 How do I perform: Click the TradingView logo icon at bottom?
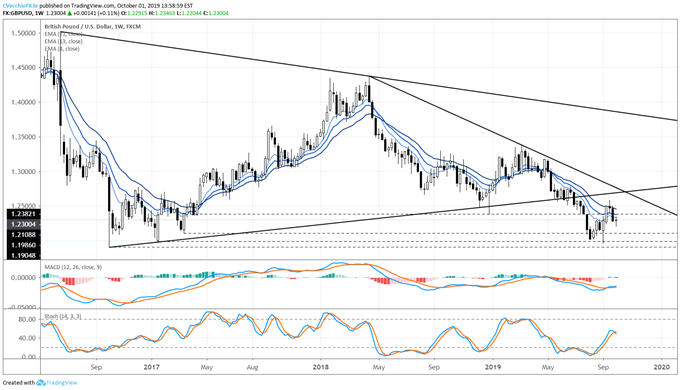point(41,383)
